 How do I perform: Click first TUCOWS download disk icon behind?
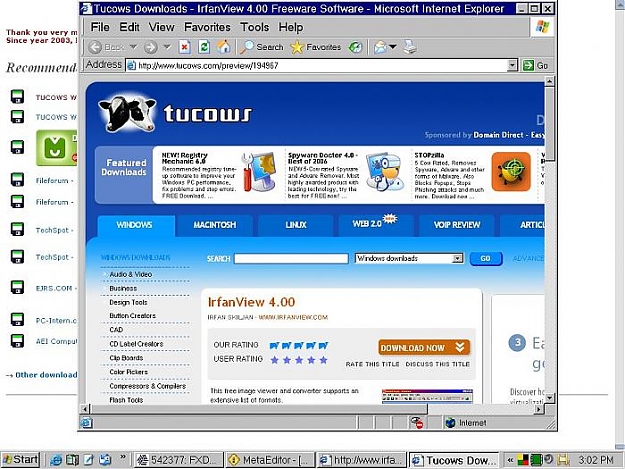tap(17, 97)
